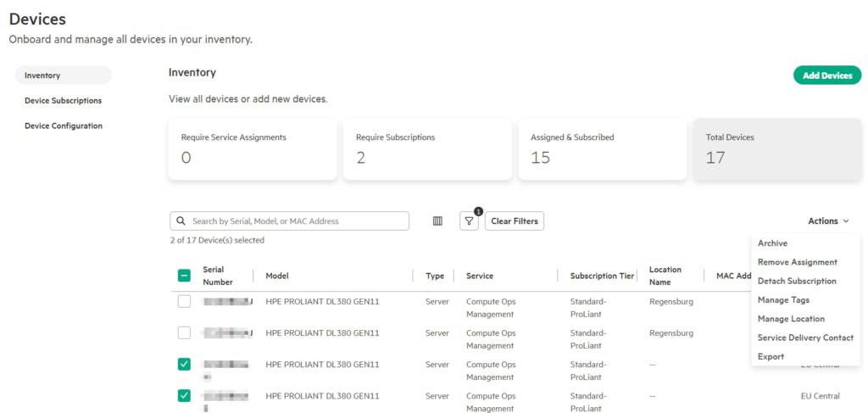
Task: Select the Require Subscriptions summary card
Action: tap(427, 149)
